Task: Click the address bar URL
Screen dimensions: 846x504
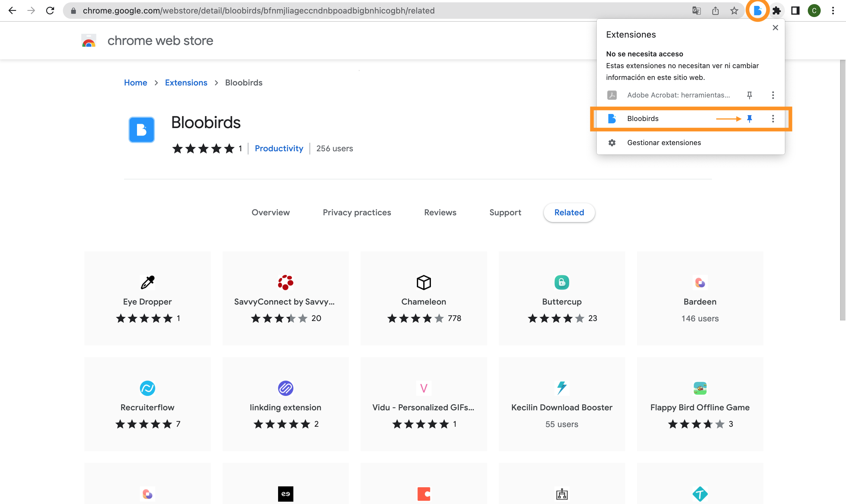Action: coord(258,11)
